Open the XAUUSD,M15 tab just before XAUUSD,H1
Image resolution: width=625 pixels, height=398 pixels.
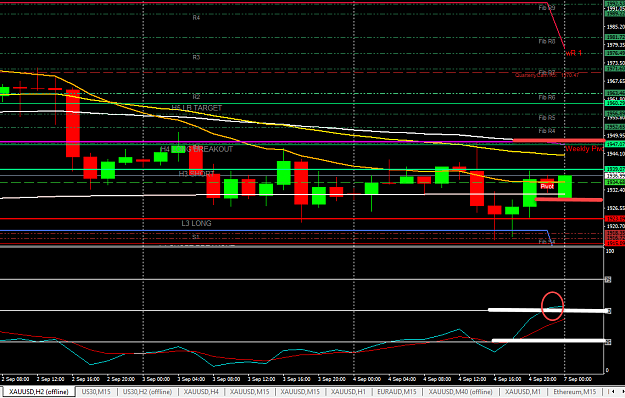tap(300, 392)
